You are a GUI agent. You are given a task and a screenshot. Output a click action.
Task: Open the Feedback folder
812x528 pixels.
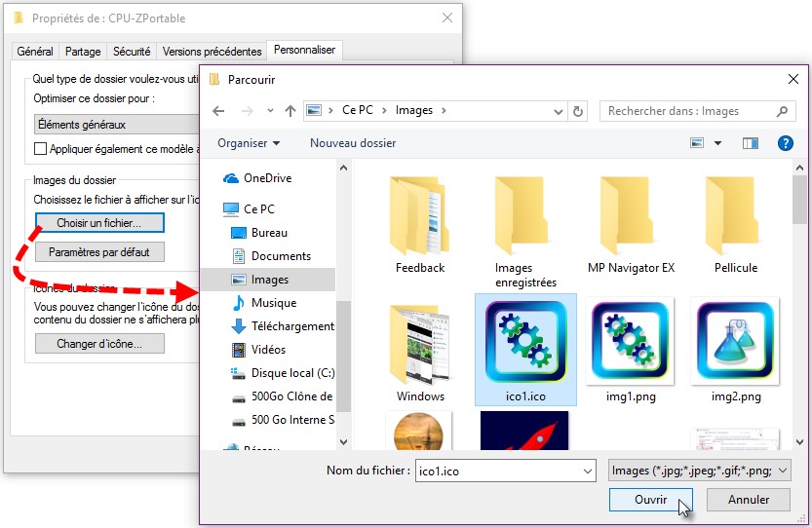click(x=420, y=218)
